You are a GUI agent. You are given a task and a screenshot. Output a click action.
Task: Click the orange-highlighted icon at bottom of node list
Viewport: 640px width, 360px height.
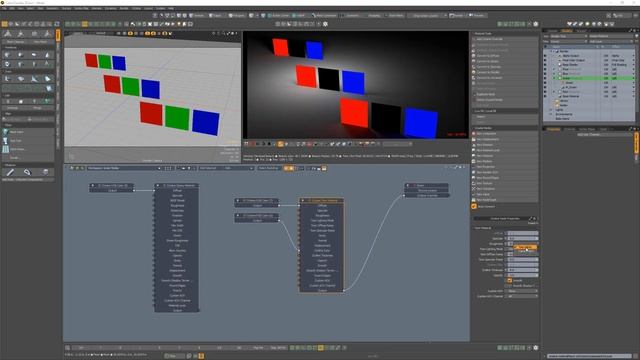point(474,207)
